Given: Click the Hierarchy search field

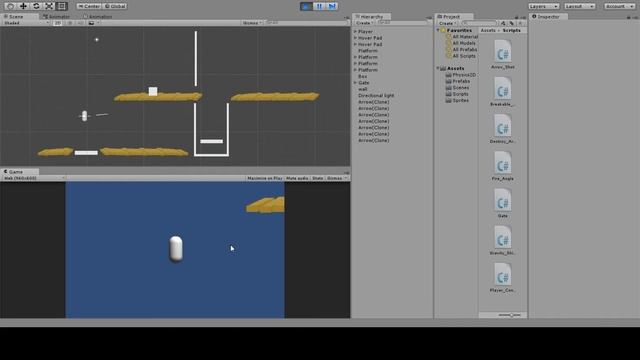Looking at the screenshot, I should [x=402, y=23].
